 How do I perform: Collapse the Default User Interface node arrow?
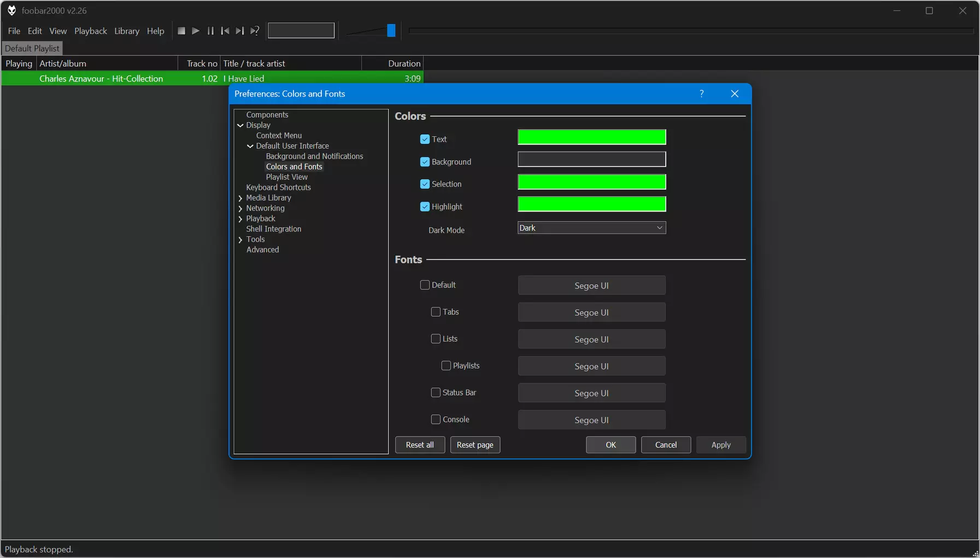[250, 146]
